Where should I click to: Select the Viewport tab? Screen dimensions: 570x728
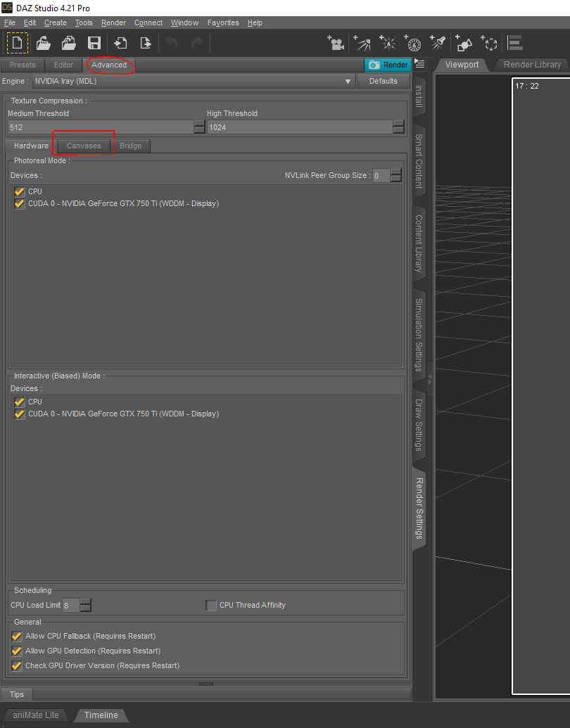[x=462, y=65]
